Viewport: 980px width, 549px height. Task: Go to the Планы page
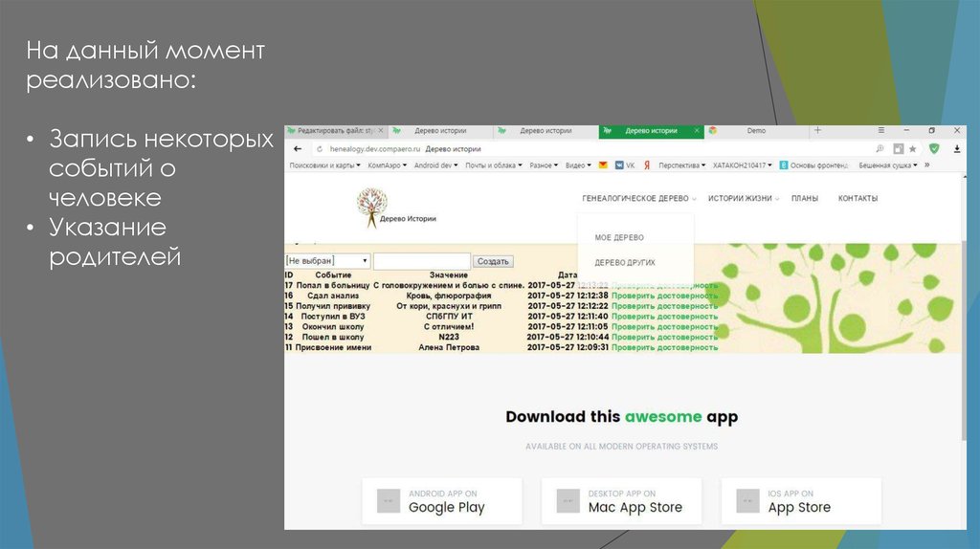[804, 199]
